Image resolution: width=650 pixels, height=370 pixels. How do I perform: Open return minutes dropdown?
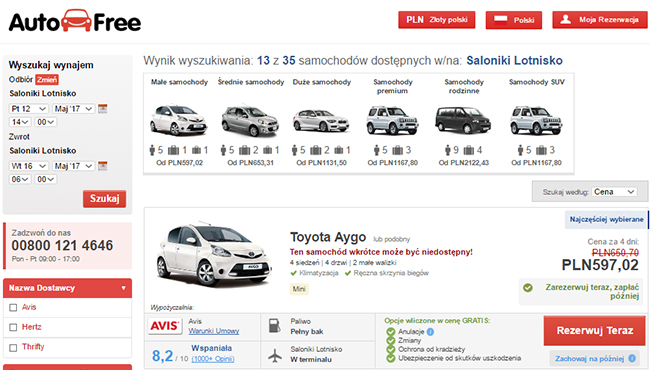tap(46, 179)
